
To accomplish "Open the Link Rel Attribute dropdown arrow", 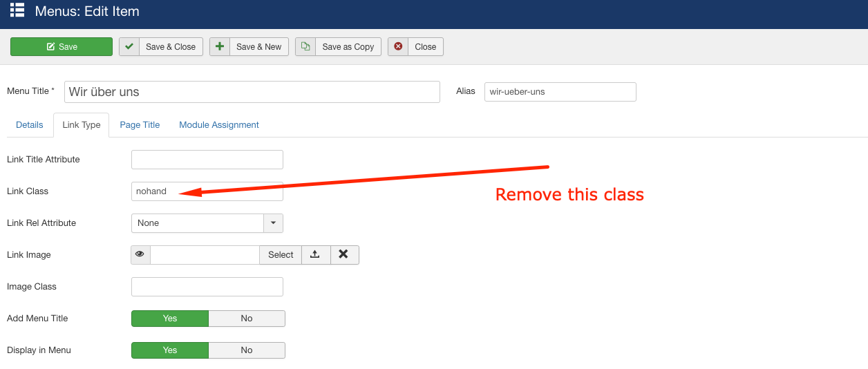I will (273, 223).
